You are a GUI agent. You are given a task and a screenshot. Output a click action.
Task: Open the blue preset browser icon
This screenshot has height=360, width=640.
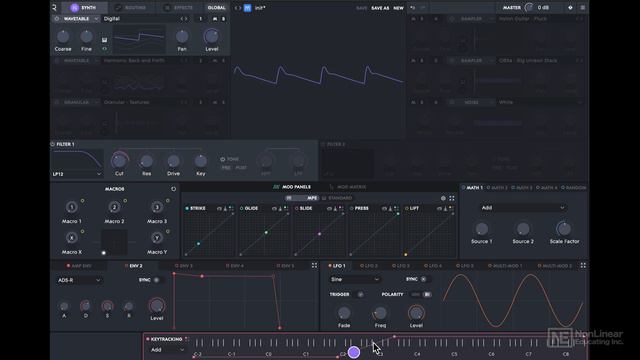pyautogui.click(x=247, y=8)
